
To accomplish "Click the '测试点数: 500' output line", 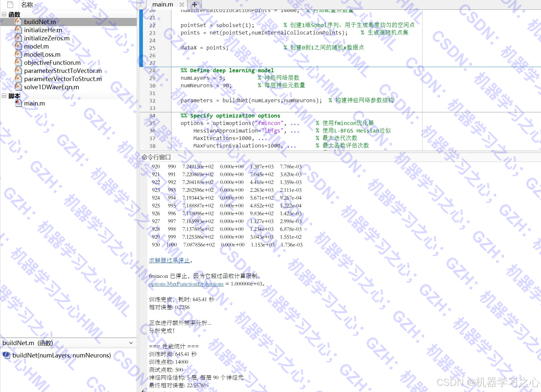I will point(166,370).
